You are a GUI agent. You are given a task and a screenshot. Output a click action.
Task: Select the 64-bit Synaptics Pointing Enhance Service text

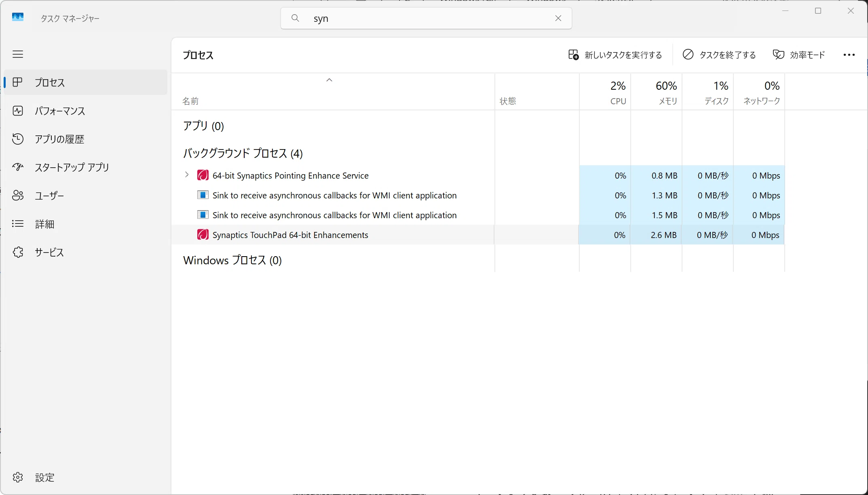pos(291,176)
